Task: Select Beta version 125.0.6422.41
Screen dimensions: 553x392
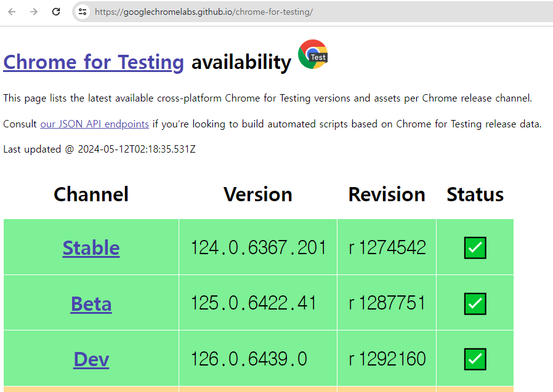Action: pyautogui.click(x=253, y=303)
